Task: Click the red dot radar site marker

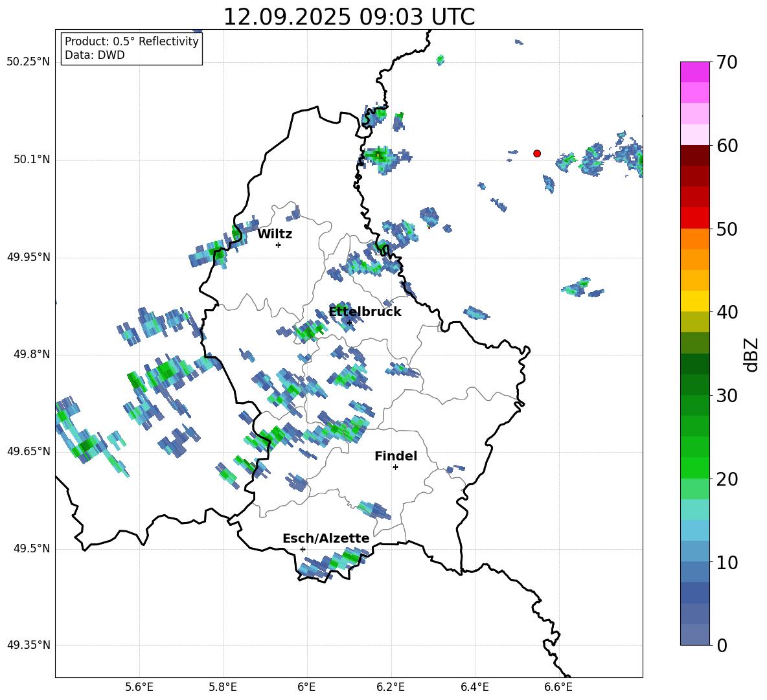Action: click(x=537, y=153)
